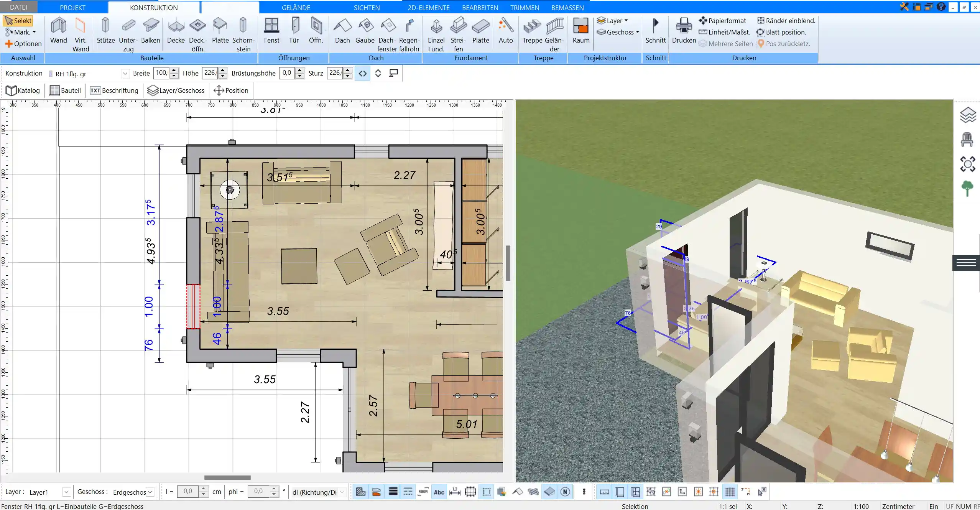Viewport: 980px width, 510px height.
Task: Click the Layer/Geschoss button
Action: click(176, 90)
